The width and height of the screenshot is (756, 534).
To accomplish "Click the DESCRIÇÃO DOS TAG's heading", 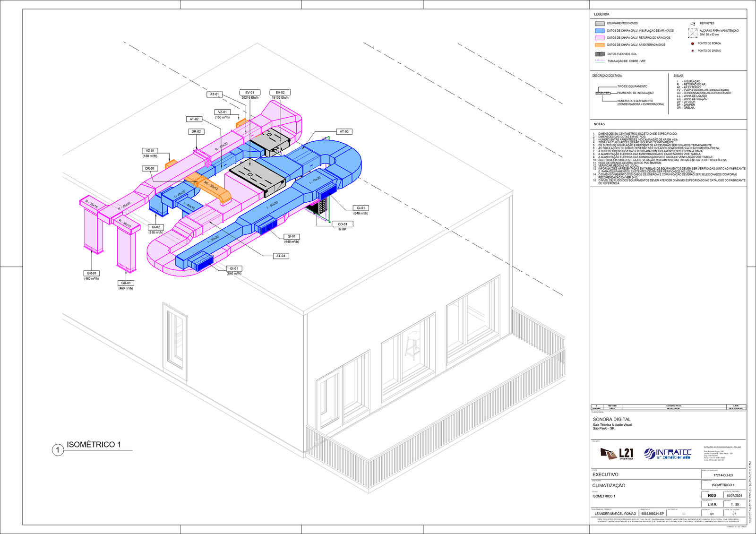I will click(x=607, y=76).
